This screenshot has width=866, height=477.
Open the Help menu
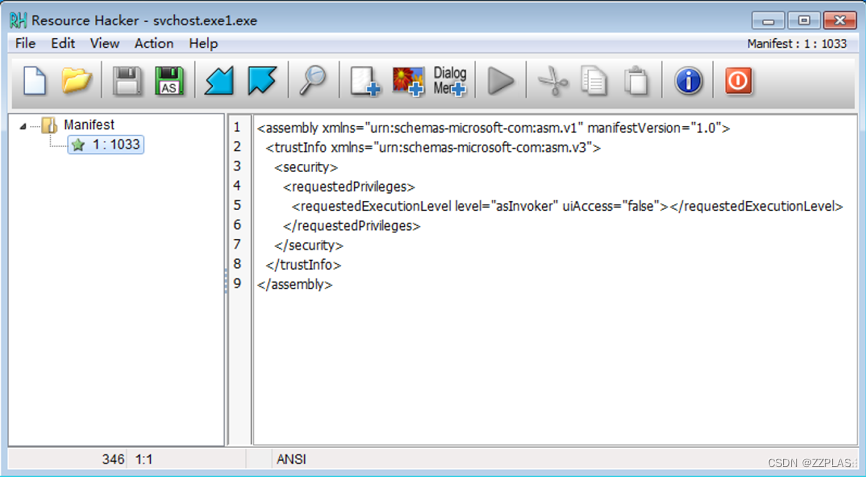tap(203, 43)
